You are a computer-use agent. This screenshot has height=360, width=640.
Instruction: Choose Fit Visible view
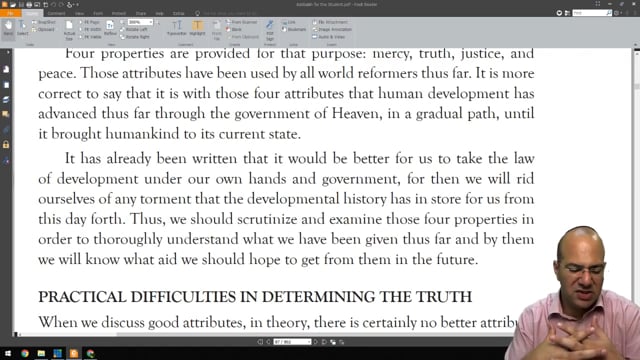pos(90,37)
